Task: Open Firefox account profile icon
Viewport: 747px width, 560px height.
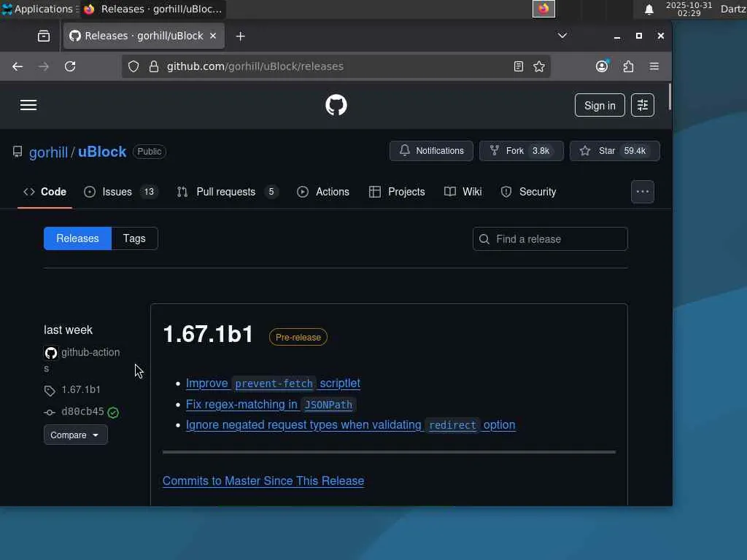Action: coord(602,66)
